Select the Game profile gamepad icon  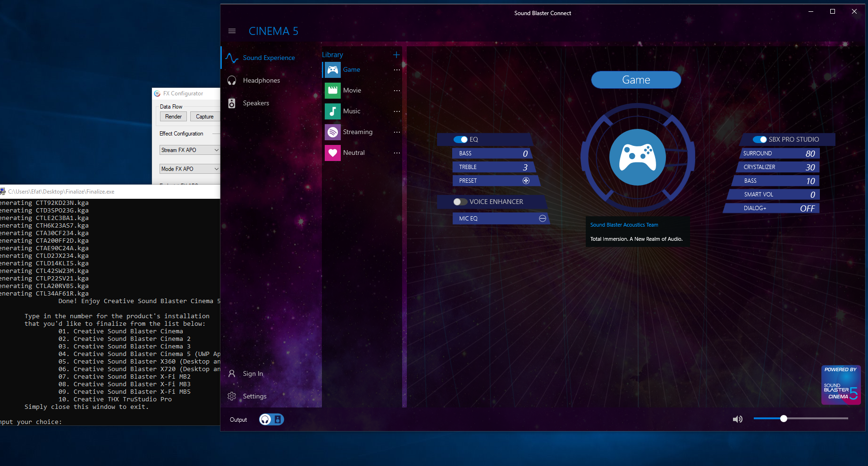tap(333, 70)
